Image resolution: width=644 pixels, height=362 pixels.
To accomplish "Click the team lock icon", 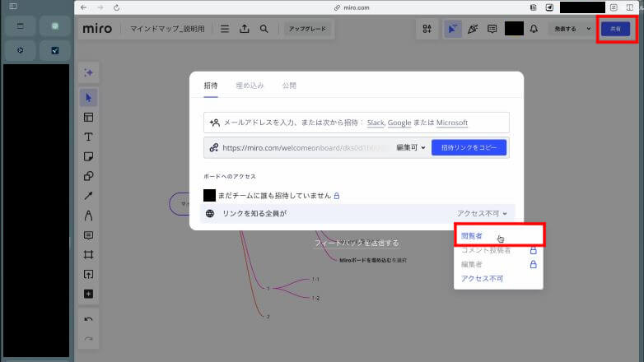I will coord(337,196).
